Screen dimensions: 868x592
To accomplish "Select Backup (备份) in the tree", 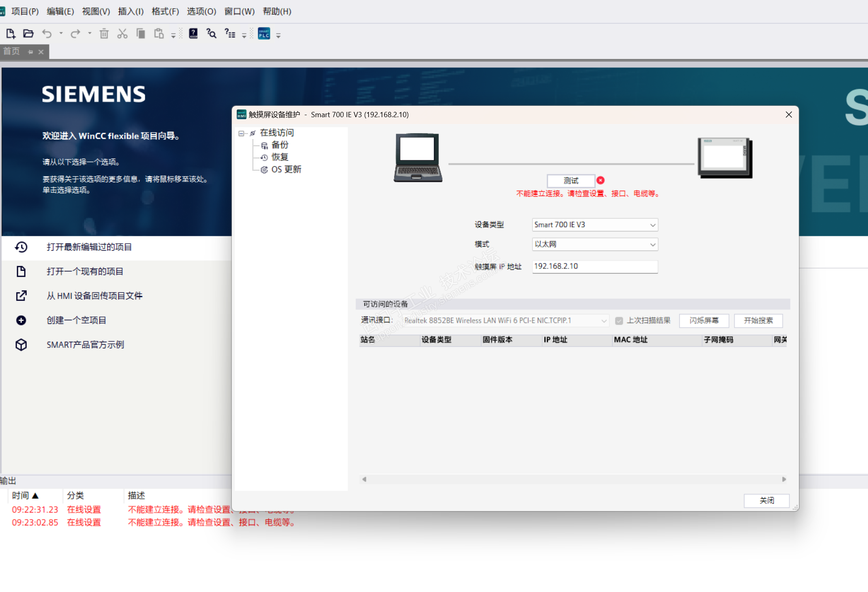I will tap(279, 145).
